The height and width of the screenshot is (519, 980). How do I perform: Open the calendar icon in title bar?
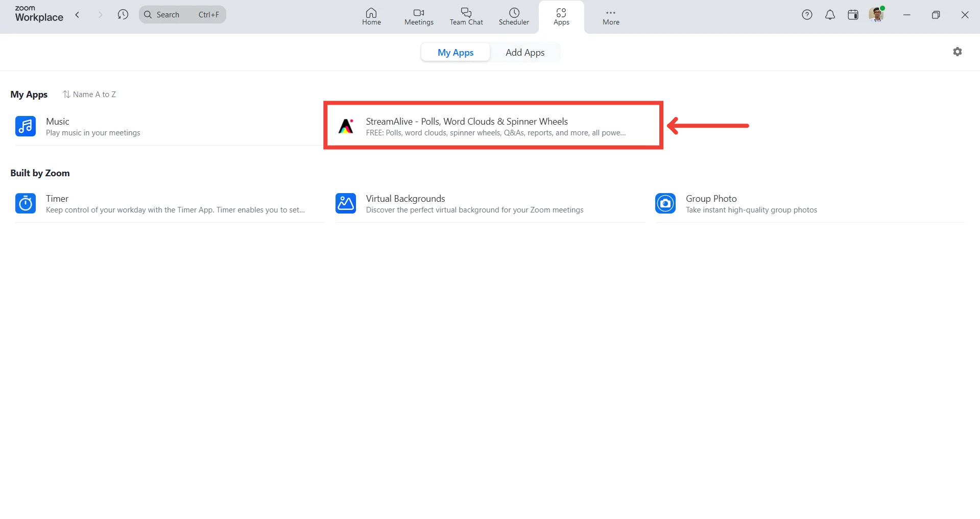(x=853, y=15)
